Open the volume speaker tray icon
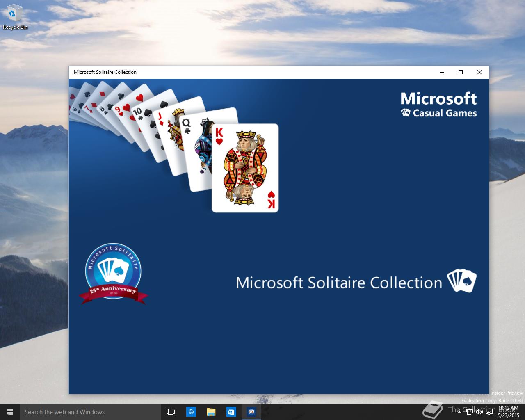This screenshot has height=420, width=525. pos(479,412)
